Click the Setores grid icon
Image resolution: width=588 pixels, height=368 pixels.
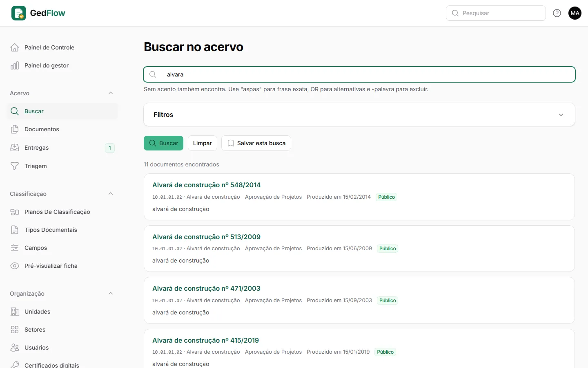click(15, 330)
